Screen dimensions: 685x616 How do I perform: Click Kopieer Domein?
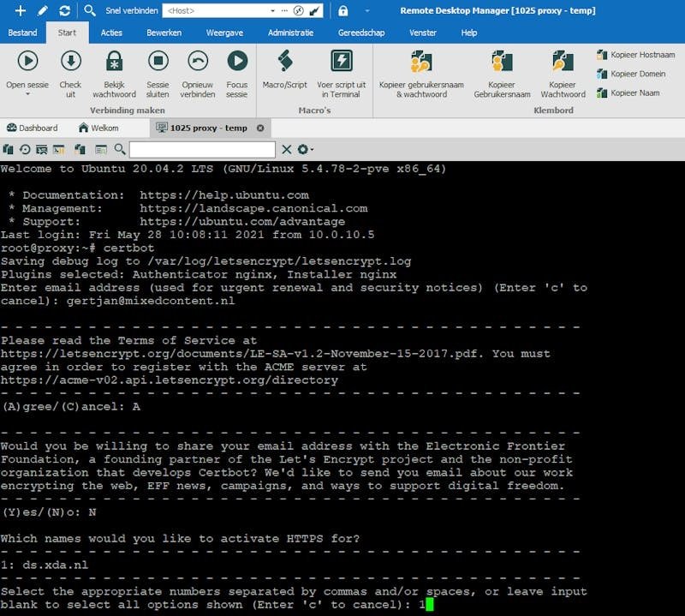631,74
